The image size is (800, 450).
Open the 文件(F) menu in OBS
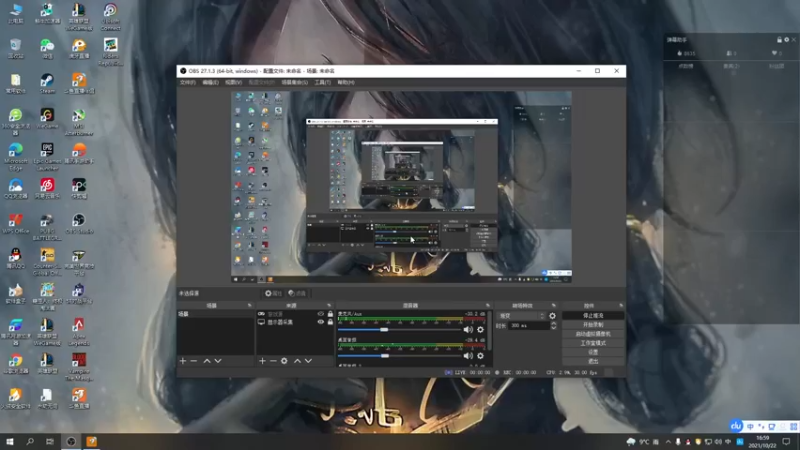(x=187, y=82)
